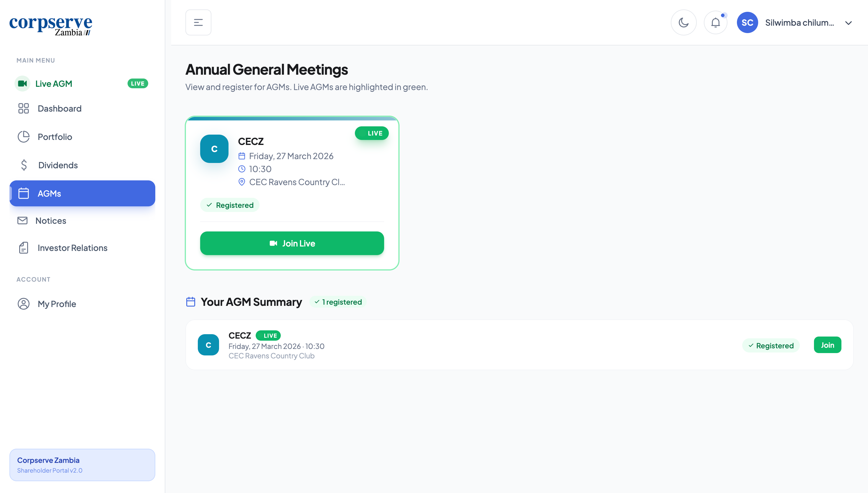Viewport: 868px width, 493px height.
Task: Open the My Profile user icon
Action: [x=23, y=304]
